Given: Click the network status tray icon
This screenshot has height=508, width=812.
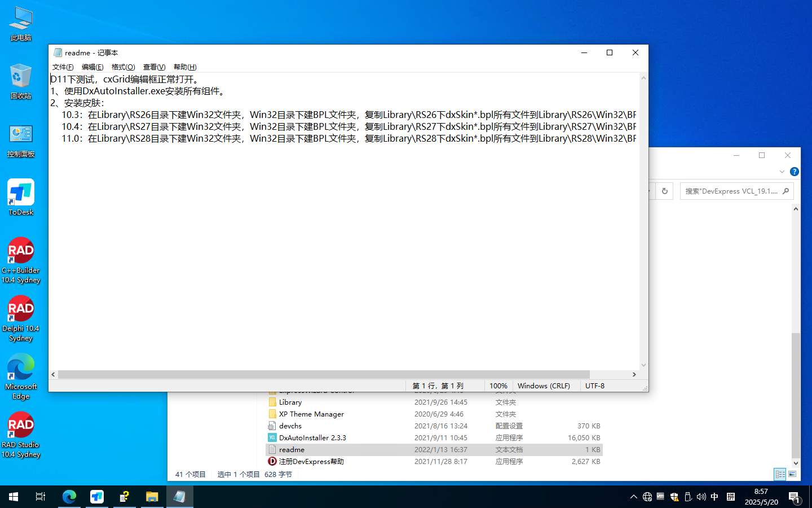Looking at the screenshot, I should pos(647,497).
